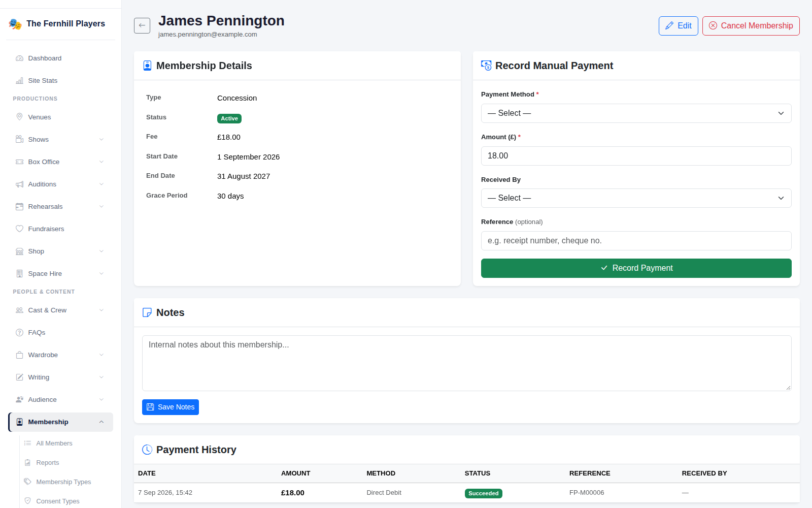The image size is (812, 508).
Task: Expand the Rehearsals submenu chevron
Action: [x=101, y=206]
